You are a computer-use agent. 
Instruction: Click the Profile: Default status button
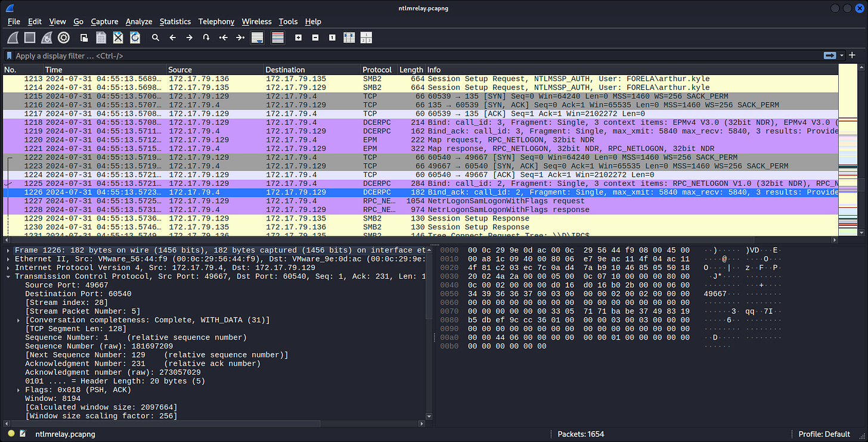coord(824,434)
